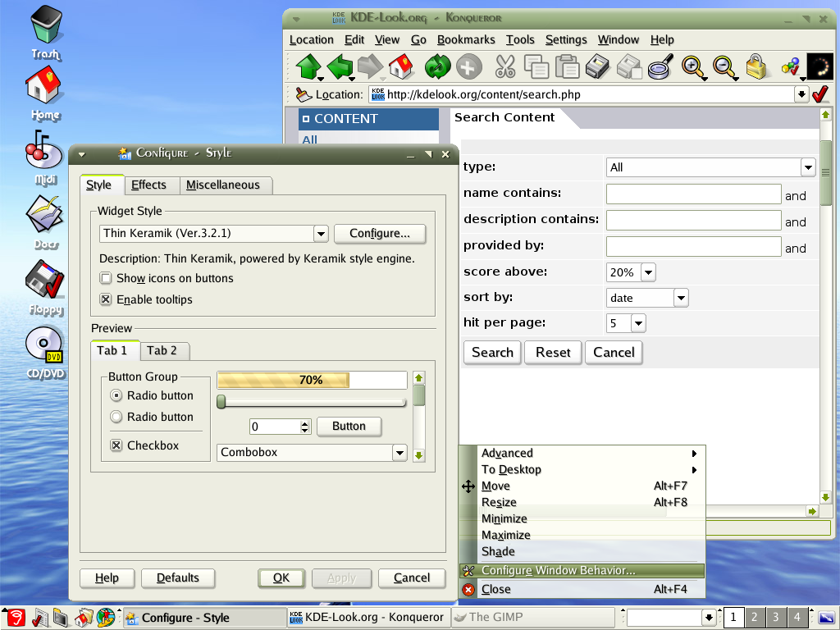This screenshot has height=630, width=840.
Task: Click the Print icon in Konqueror
Action: (598, 67)
